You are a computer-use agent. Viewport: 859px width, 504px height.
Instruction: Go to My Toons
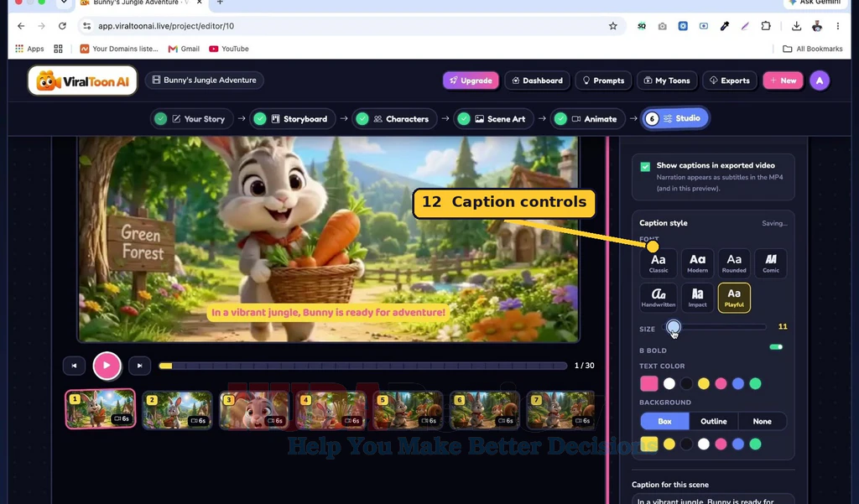(x=667, y=81)
